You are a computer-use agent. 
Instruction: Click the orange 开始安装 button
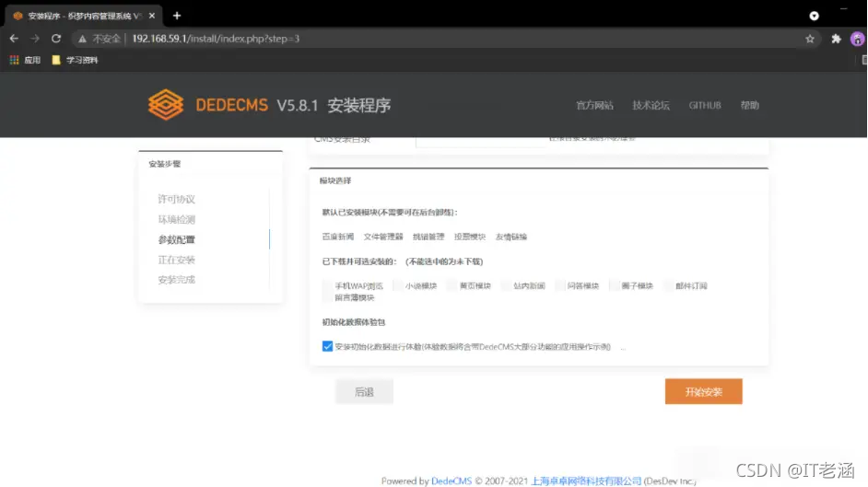pos(704,391)
